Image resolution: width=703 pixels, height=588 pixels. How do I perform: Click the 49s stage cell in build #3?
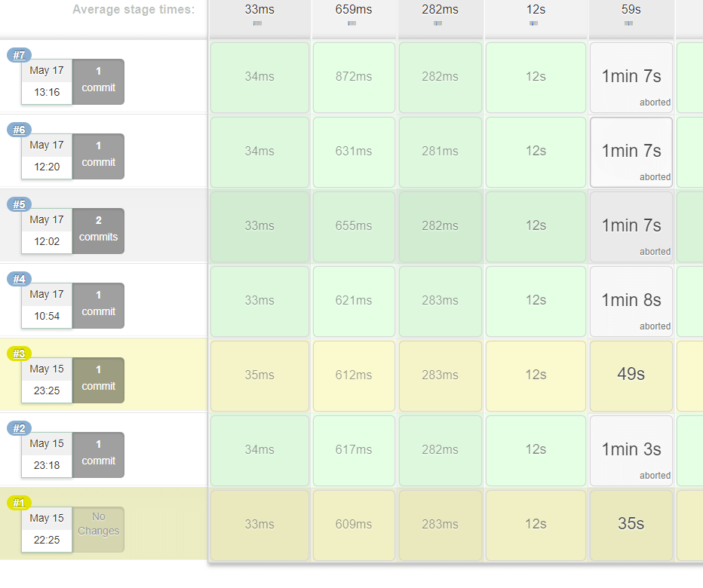631,375
